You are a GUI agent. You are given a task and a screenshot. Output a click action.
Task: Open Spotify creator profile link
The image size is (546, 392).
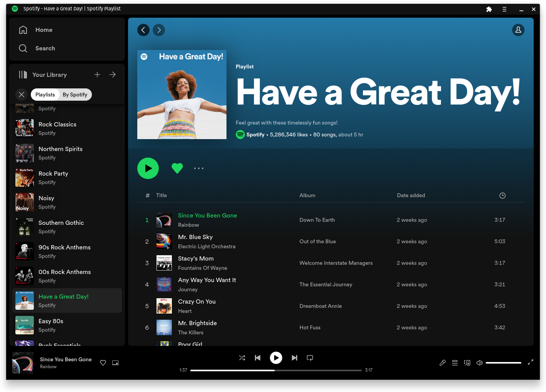pyautogui.click(x=255, y=135)
